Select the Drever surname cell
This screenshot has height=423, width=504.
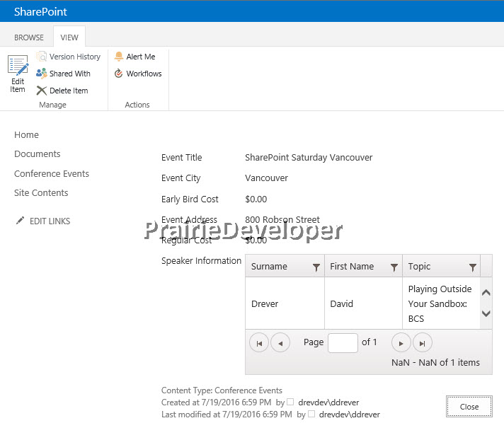click(285, 303)
